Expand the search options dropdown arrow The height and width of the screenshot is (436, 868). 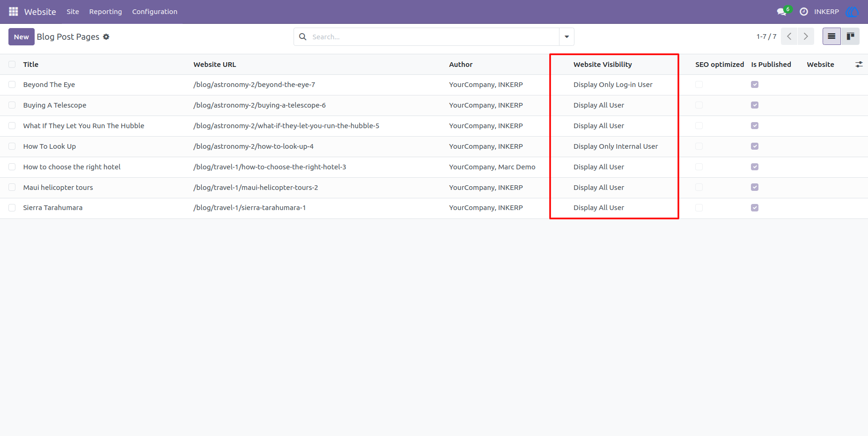tap(566, 36)
